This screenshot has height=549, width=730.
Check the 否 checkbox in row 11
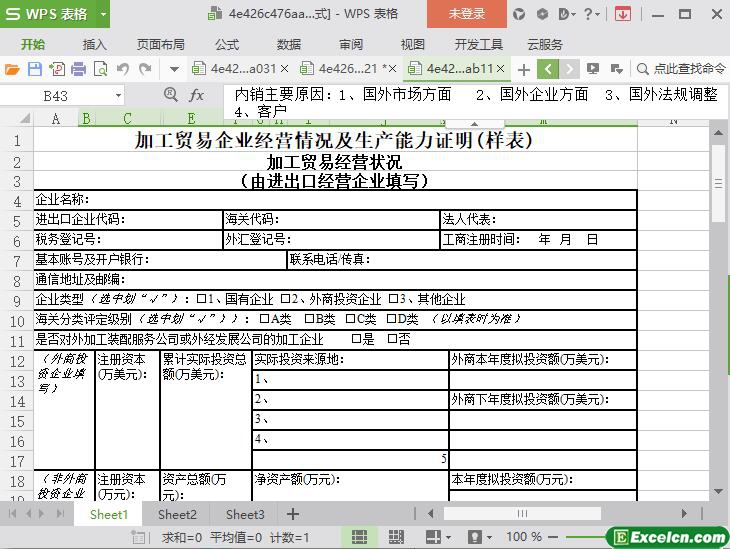[x=391, y=339]
